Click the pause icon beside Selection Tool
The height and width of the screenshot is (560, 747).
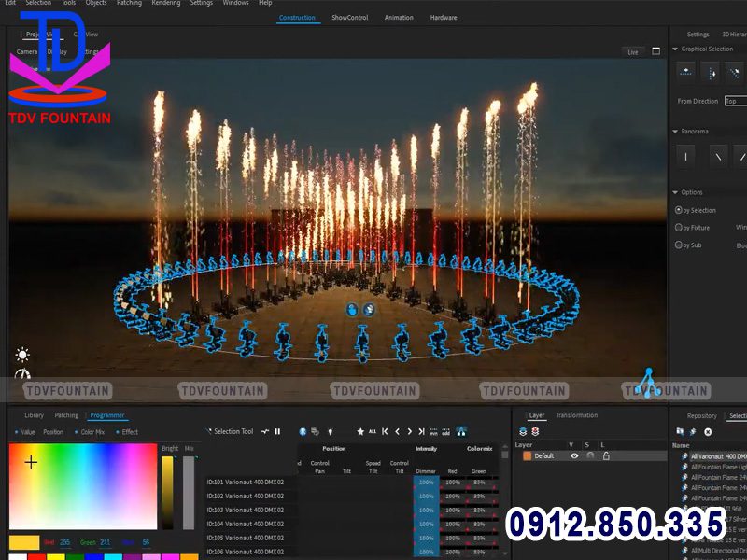[277, 431]
